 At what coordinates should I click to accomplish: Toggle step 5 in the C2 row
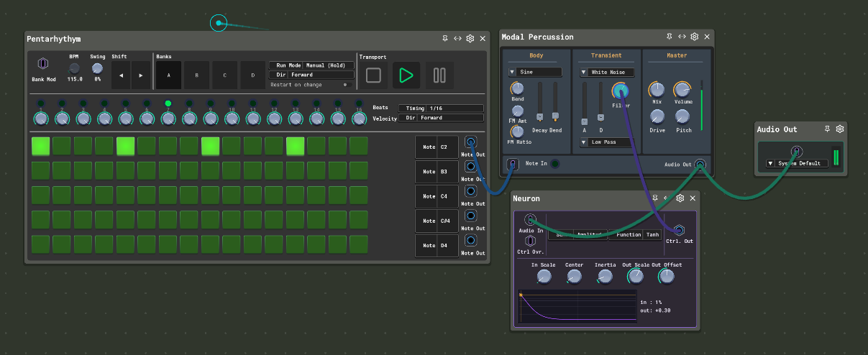point(126,146)
